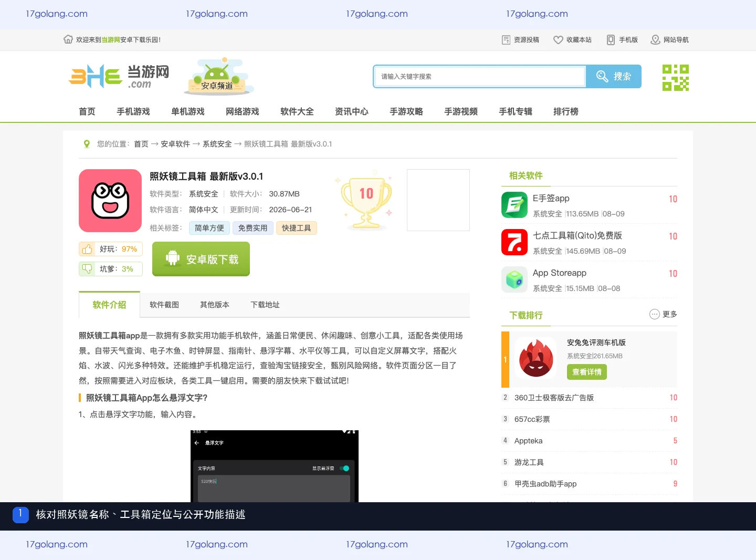Open the 手机版 phone icon
The image size is (756, 560).
tap(611, 40)
